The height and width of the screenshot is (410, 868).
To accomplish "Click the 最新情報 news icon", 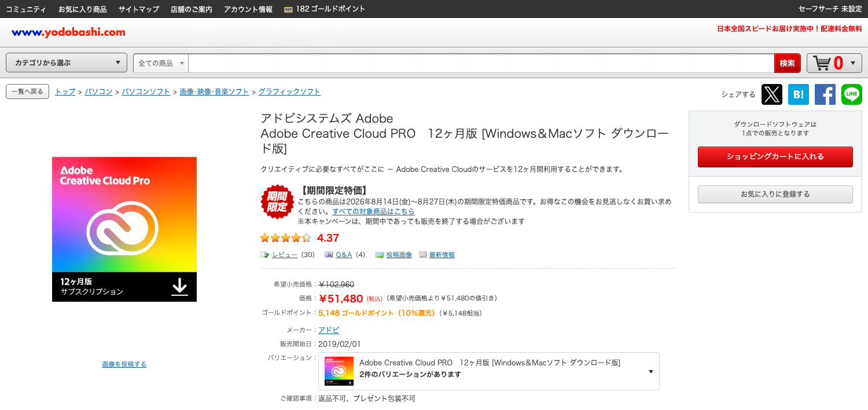I will [x=422, y=255].
